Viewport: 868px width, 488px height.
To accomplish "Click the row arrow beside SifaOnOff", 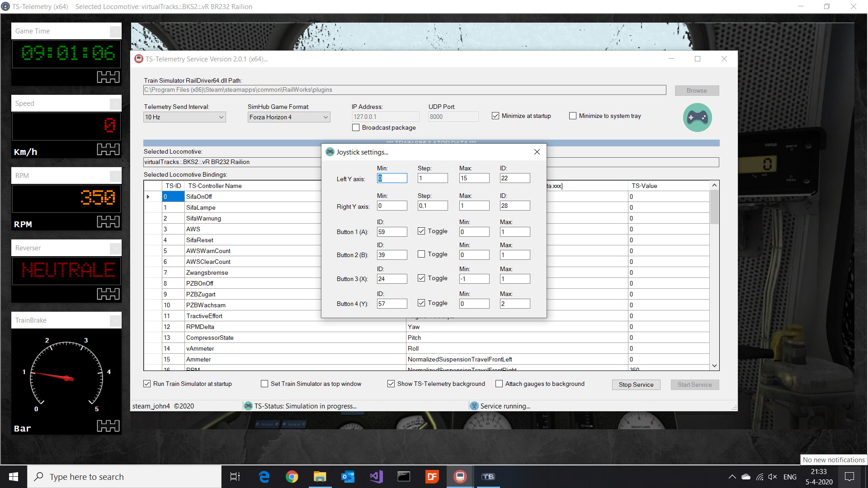I will 148,197.
